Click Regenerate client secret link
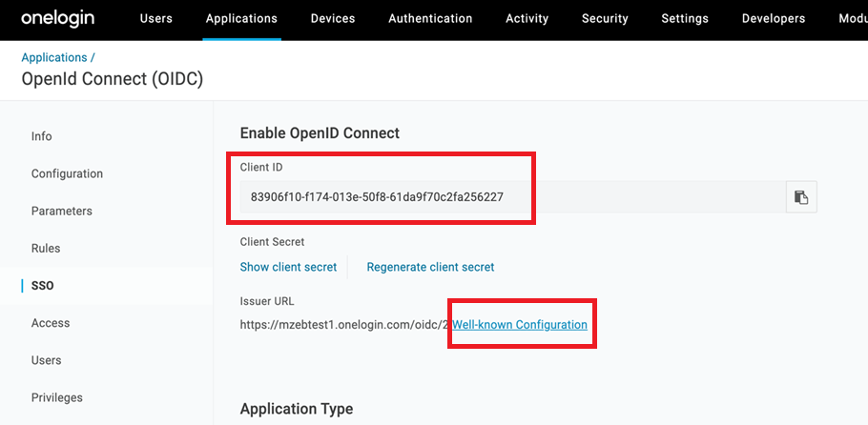This screenshot has width=868, height=425. (430, 267)
